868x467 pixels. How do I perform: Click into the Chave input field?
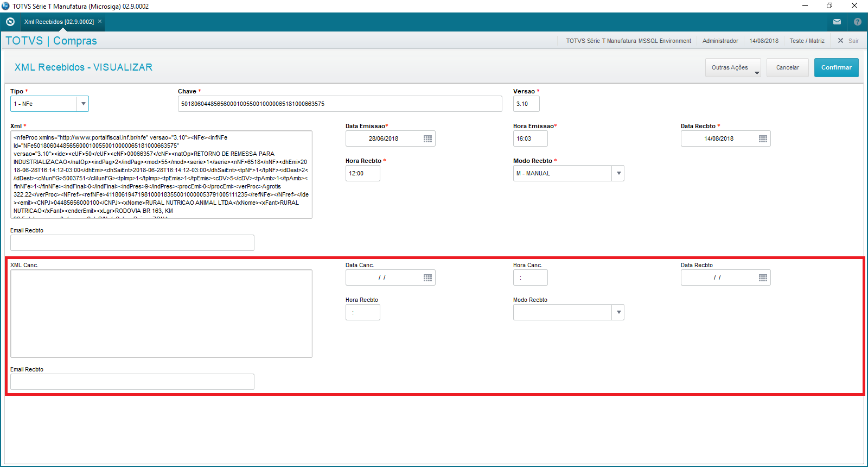[x=340, y=104]
